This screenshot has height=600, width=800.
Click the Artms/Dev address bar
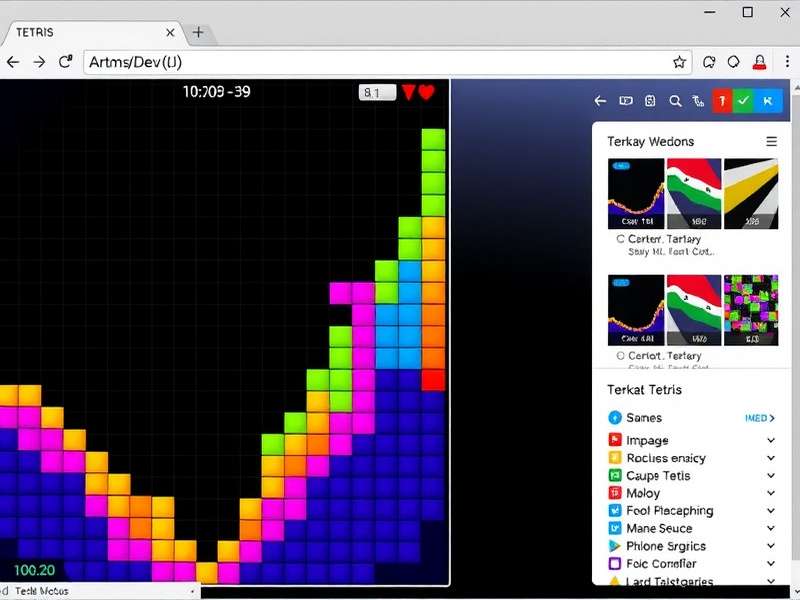point(388,62)
